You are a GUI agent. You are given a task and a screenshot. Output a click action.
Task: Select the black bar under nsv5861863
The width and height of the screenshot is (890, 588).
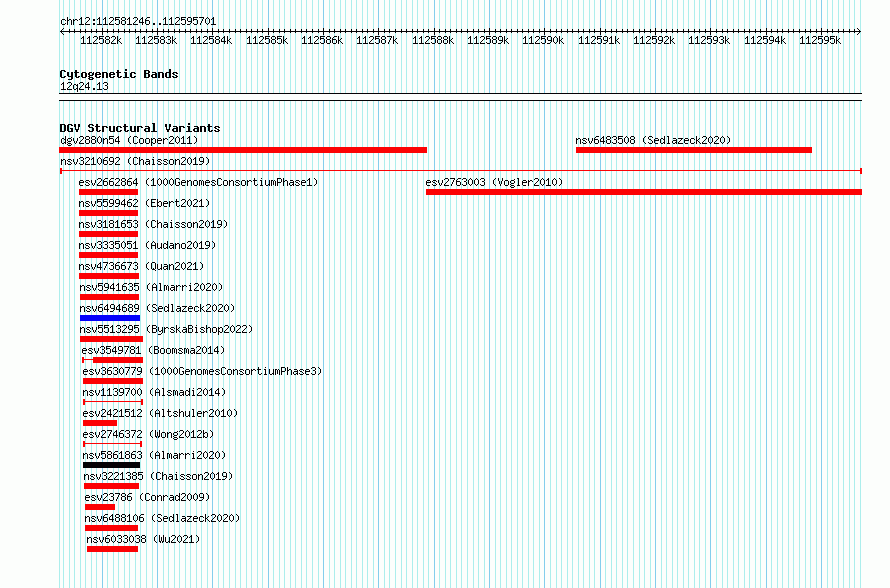111,465
